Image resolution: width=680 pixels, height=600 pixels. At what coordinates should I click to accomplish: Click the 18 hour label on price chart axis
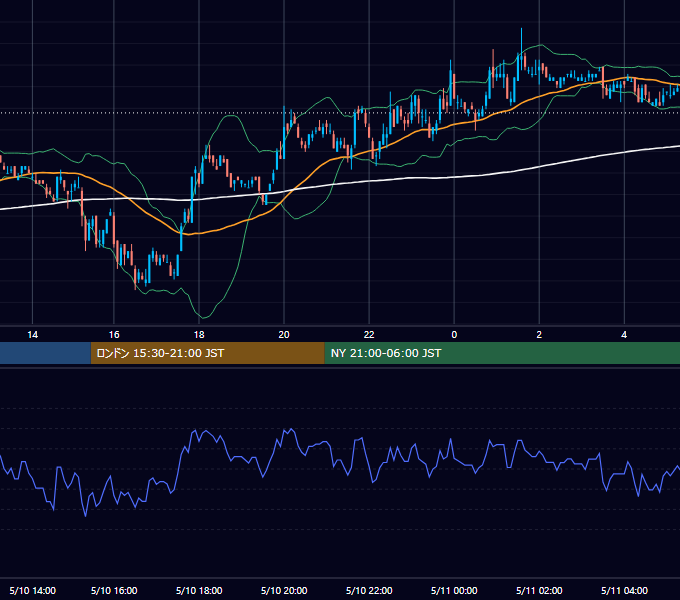click(x=199, y=335)
